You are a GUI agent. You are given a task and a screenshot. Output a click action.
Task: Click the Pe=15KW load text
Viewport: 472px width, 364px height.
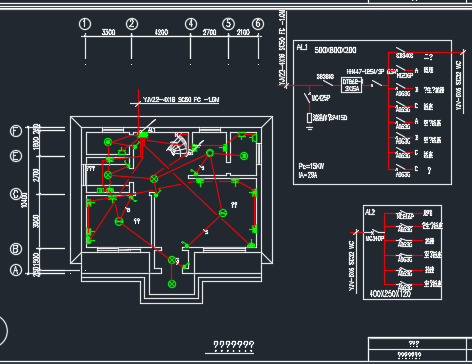point(311,166)
